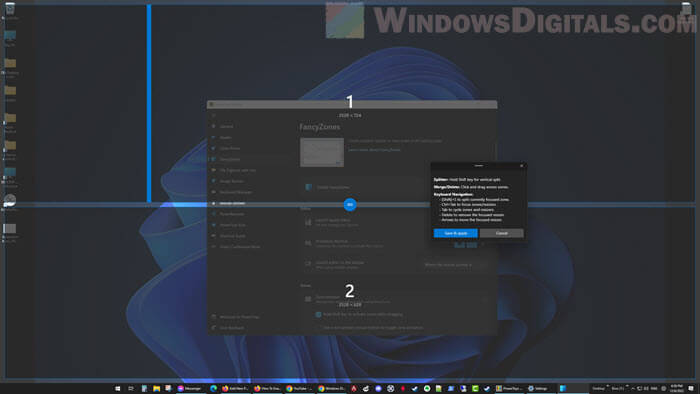This screenshot has height=394, width=700.
Task: Click Cancel in the zone editor dialog
Action: [x=501, y=233]
